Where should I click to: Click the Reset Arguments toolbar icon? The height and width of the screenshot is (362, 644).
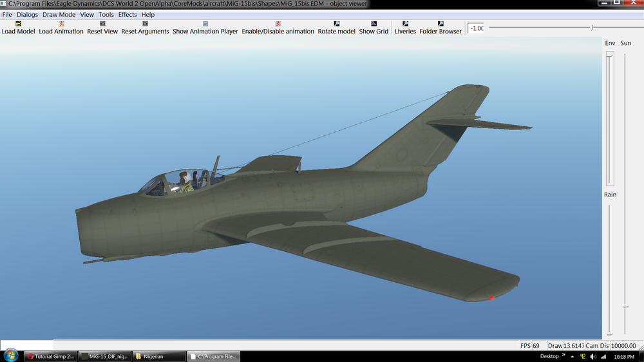pyautogui.click(x=145, y=24)
